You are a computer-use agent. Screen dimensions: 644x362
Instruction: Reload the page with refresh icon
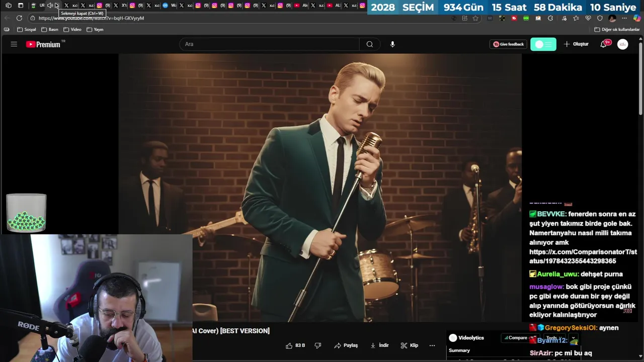(19, 18)
